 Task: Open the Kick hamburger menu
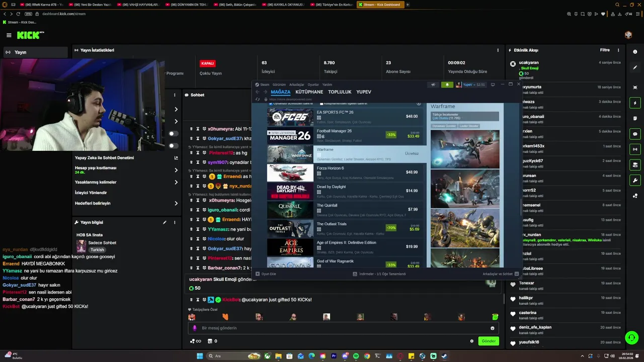pyautogui.click(x=9, y=35)
